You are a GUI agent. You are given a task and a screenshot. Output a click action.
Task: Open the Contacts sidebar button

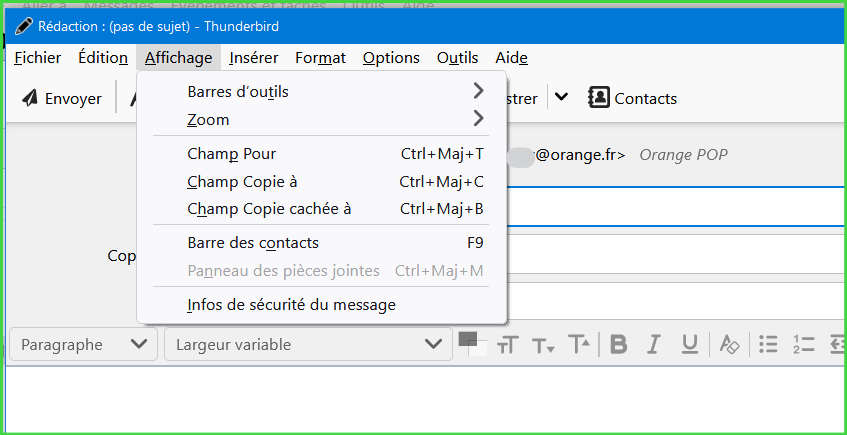point(632,98)
